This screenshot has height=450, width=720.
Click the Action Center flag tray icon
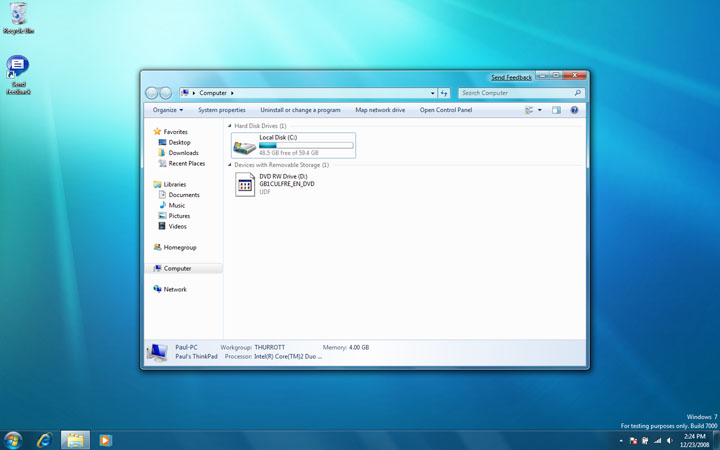(x=633, y=441)
